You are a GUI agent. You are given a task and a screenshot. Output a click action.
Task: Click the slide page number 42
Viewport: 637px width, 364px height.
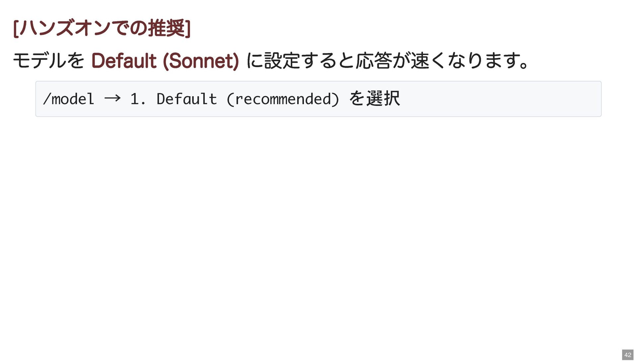click(627, 355)
